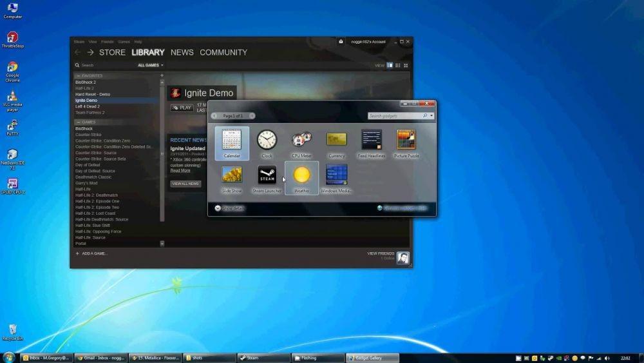Click the Feed Headlines gadget
This screenshot has height=363, width=644.
[372, 143]
